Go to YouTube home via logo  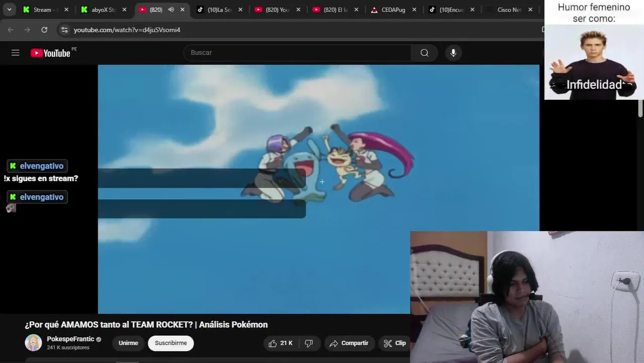click(50, 53)
